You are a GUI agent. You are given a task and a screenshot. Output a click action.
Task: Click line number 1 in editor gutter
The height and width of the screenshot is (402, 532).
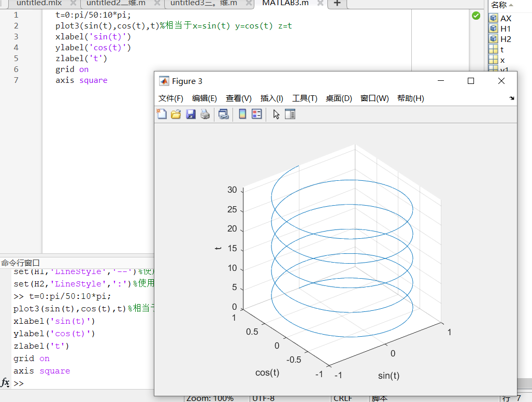(x=16, y=15)
